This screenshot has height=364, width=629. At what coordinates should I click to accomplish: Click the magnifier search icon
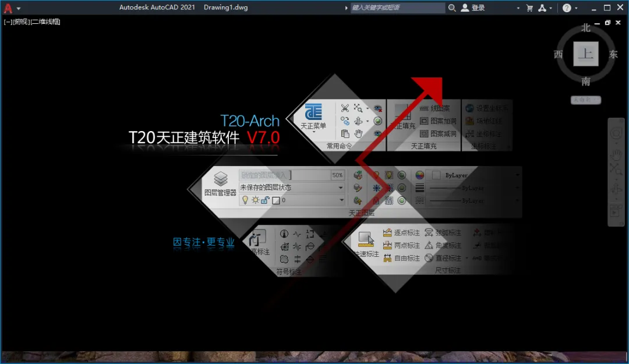tap(452, 8)
